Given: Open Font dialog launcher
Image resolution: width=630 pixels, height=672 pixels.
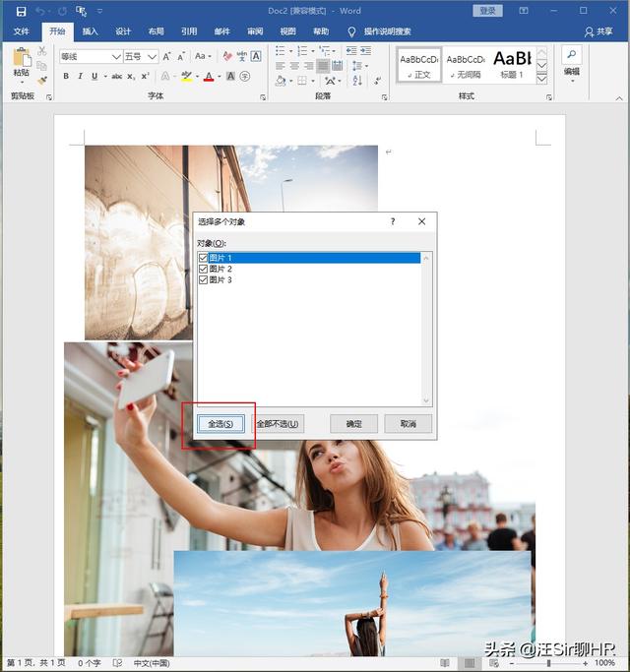Looking at the screenshot, I should coord(263,97).
